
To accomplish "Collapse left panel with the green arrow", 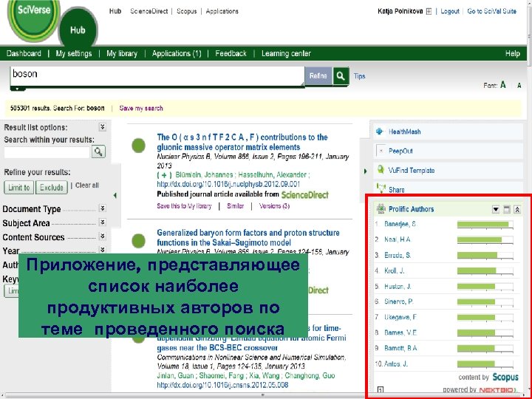I will (x=115, y=195).
